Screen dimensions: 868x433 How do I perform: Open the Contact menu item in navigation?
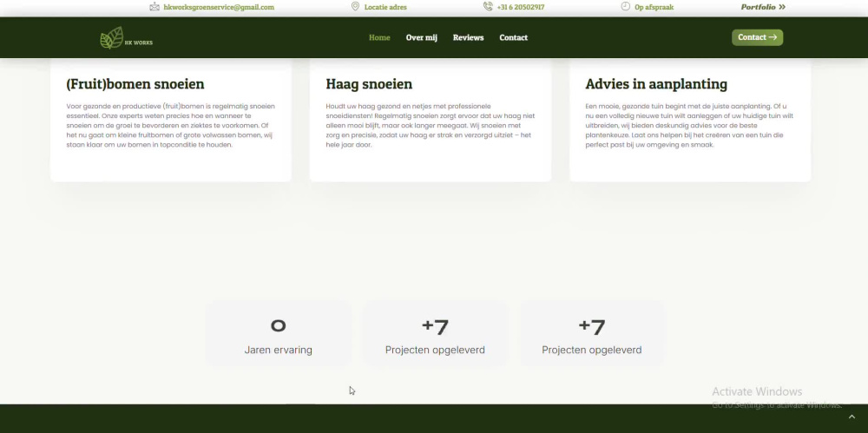click(x=513, y=37)
